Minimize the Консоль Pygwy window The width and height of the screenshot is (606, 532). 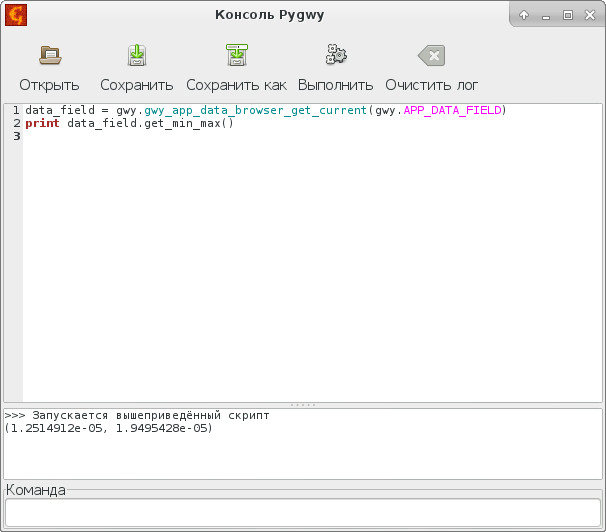point(546,16)
